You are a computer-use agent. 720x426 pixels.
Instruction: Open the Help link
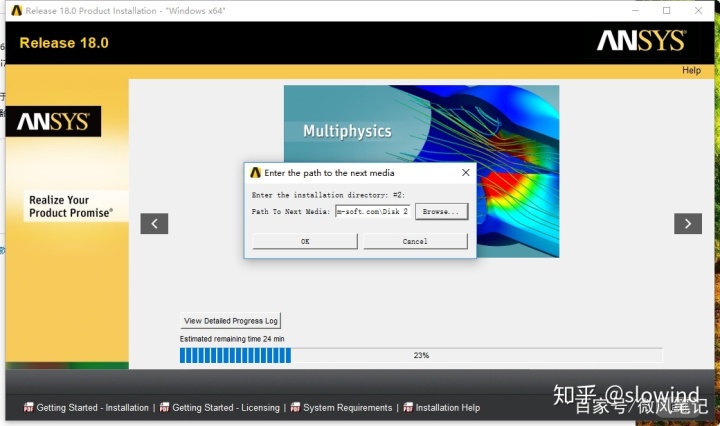click(x=691, y=70)
